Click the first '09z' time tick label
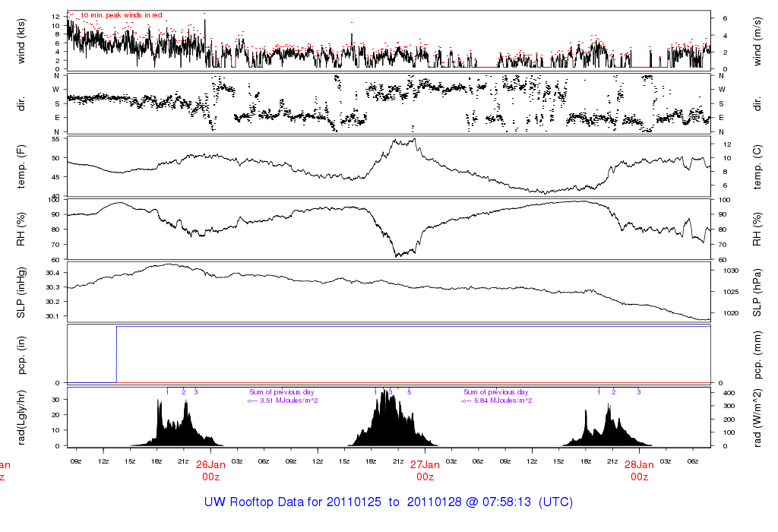 pos(76,461)
